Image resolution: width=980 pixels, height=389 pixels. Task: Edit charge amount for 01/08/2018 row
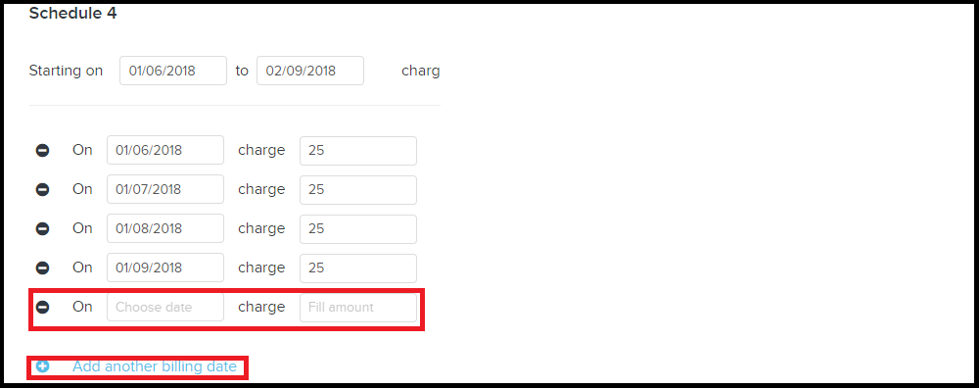tap(358, 229)
